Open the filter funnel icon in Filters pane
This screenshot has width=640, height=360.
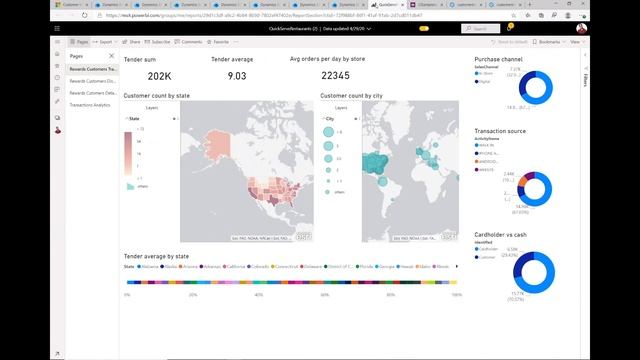[586, 69]
